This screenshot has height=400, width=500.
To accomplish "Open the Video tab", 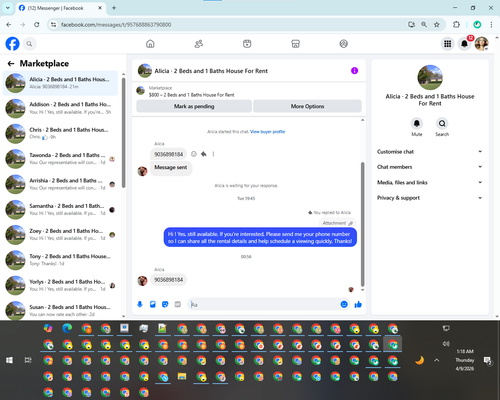I will 247,44.
